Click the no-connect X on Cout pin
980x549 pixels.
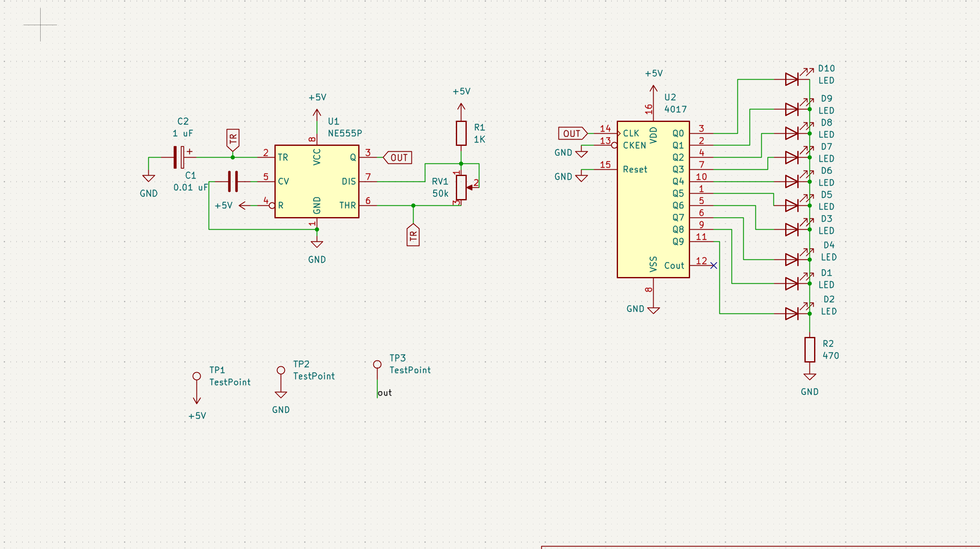tap(714, 265)
